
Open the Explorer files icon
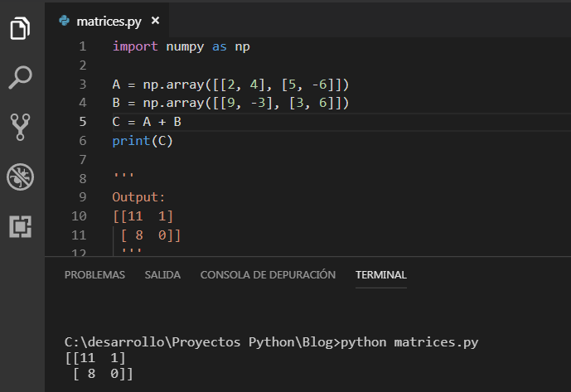click(x=20, y=28)
